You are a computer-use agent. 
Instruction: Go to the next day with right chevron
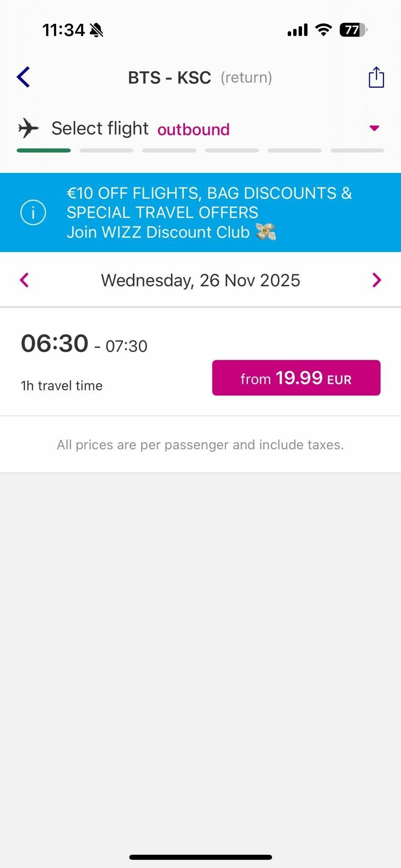click(376, 280)
